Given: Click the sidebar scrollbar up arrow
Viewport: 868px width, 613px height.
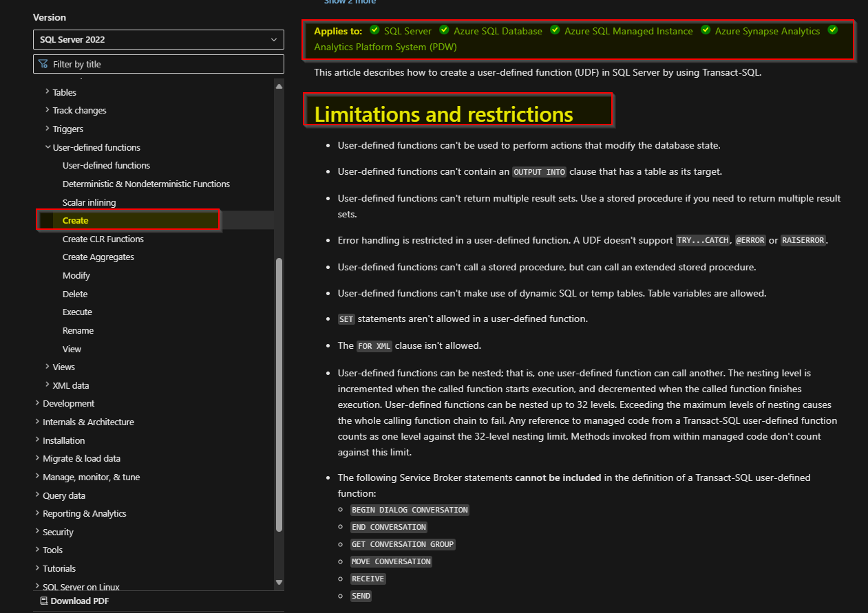Looking at the screenshot, I should tap(279, 86).
